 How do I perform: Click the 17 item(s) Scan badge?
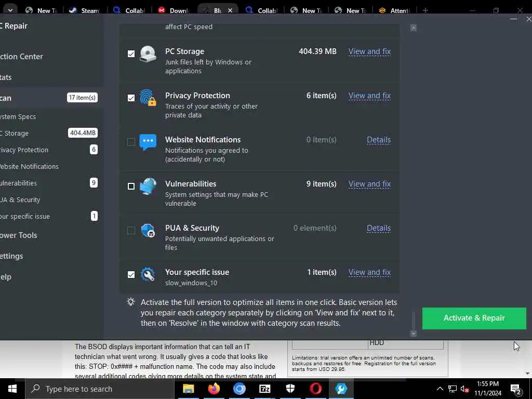tap(83, 98)
